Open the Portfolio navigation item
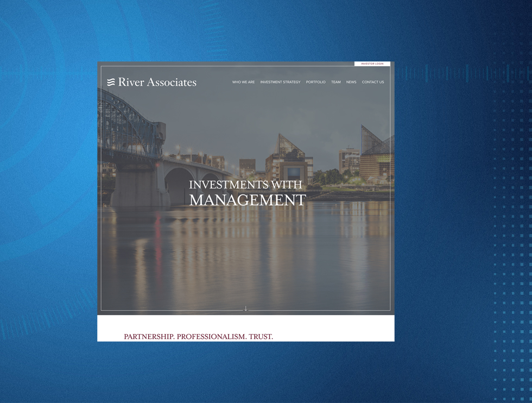Screen dimensions: 532x403 (x=315, y=82)
